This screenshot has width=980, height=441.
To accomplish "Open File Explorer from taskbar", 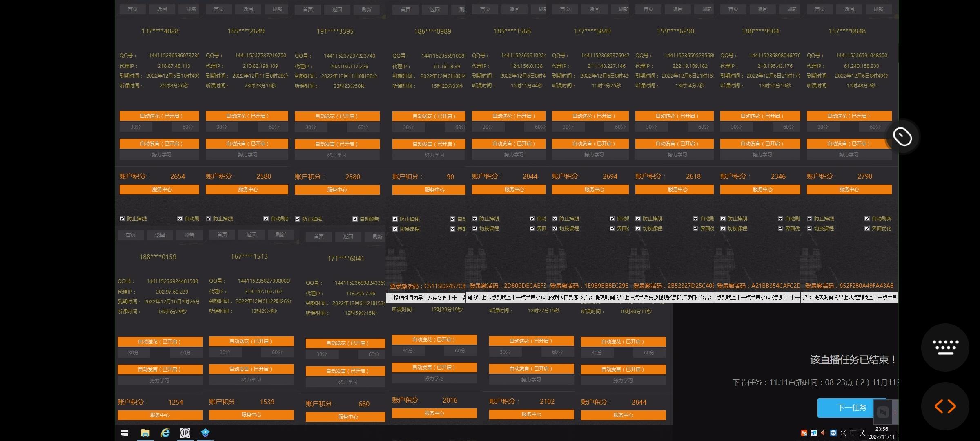I will pos(145,433).
